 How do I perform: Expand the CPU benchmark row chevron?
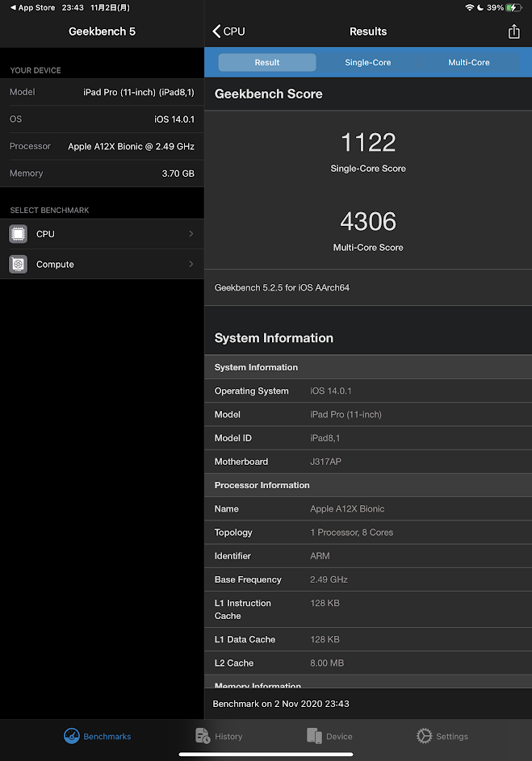click(x=191, y=234)
